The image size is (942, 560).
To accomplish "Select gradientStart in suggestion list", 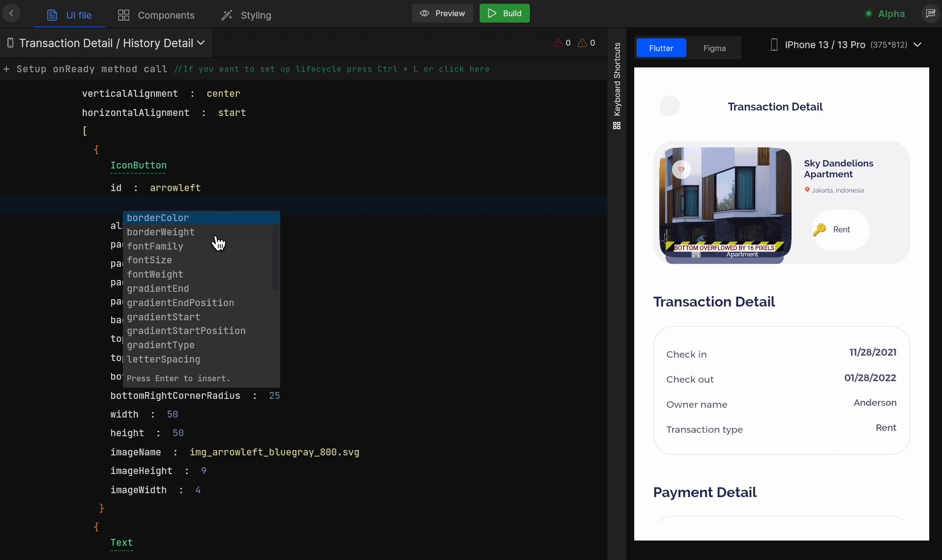I will point(163,317).
